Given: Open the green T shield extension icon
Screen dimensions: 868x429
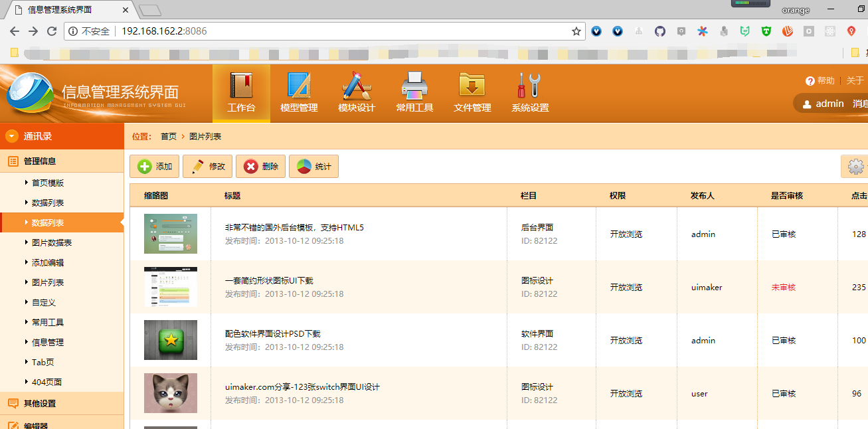Looking at the screenshot, I should click(x=766, y=31).
